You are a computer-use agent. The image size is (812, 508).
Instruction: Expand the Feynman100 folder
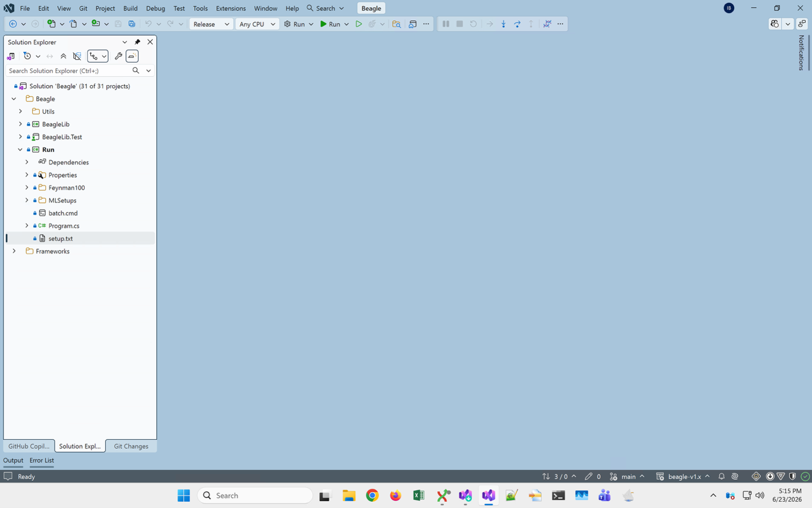[x=27, y=188]
